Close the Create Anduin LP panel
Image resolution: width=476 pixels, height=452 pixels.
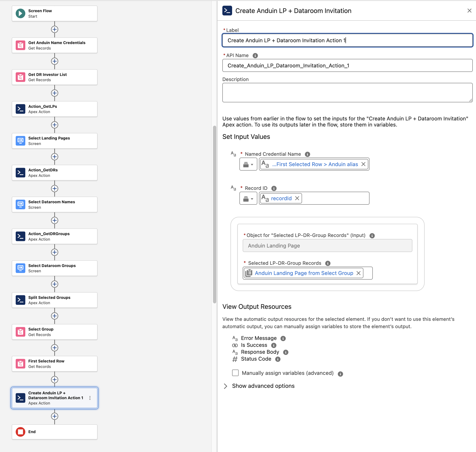pyautogui.click(x=469, y=11)
